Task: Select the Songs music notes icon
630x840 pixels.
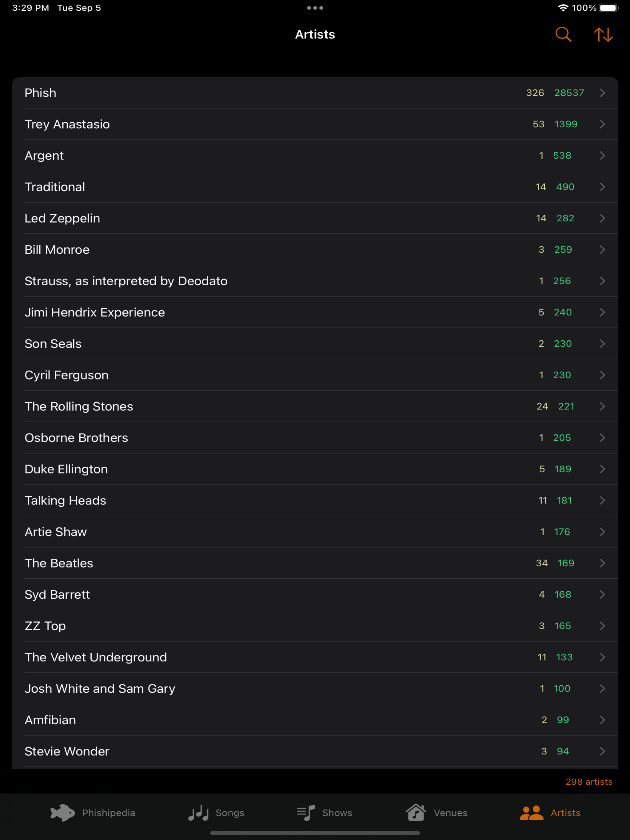Action: [x=198, y=813]
